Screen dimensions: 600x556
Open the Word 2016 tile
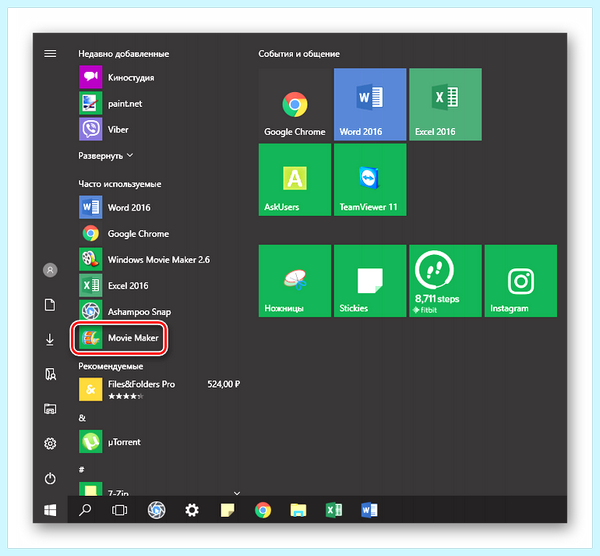[x=370, y=104]
